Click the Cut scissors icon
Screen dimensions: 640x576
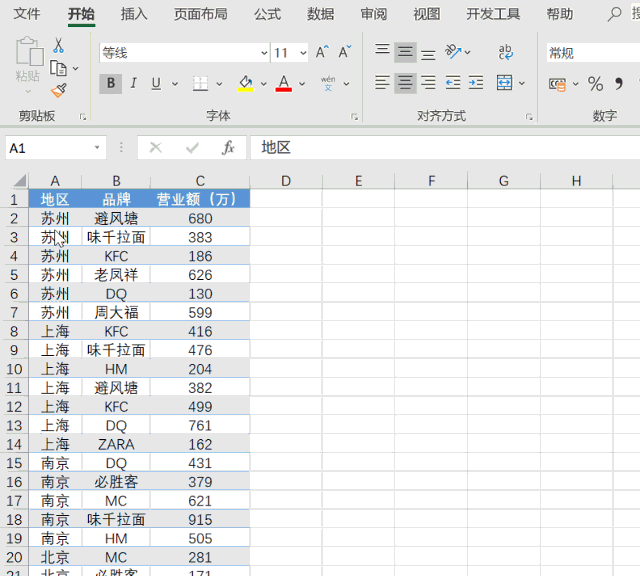coord(58,45)
